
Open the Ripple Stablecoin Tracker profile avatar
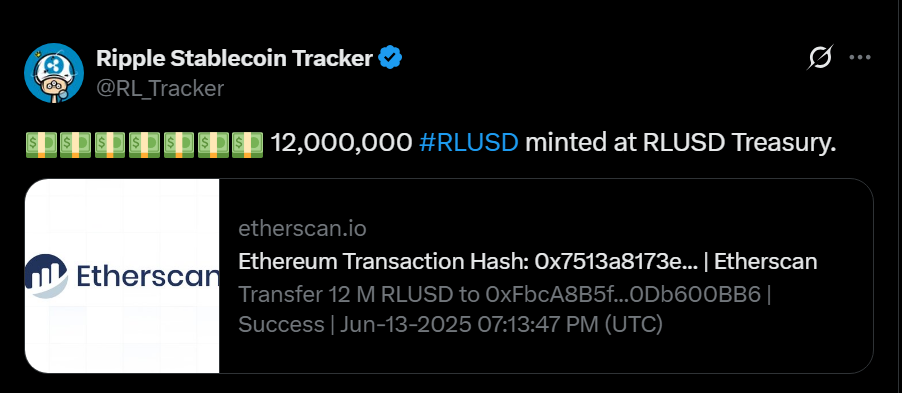54,73
